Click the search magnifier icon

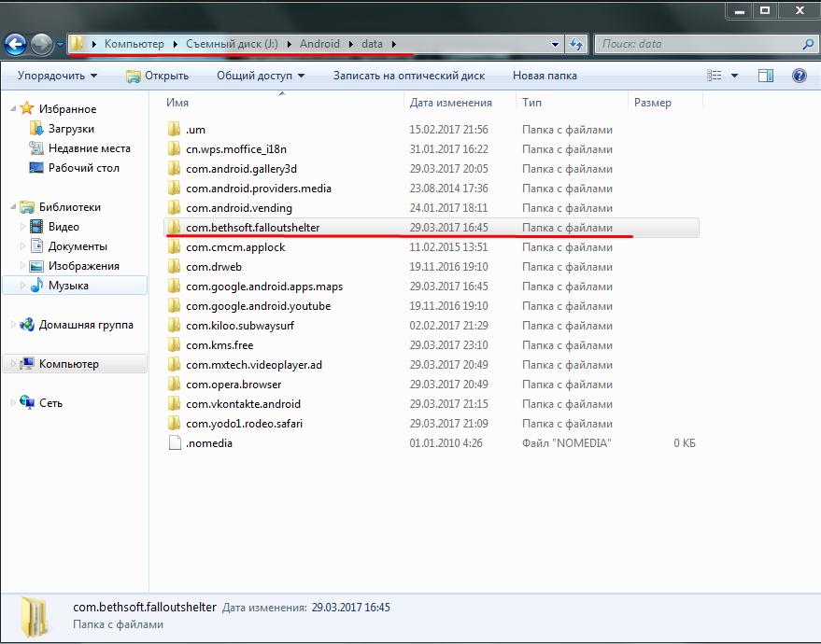[x=808, y=45]
